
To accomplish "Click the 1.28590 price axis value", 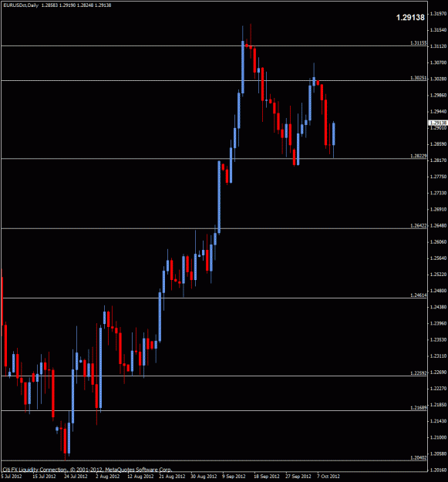I will [438, 144].
